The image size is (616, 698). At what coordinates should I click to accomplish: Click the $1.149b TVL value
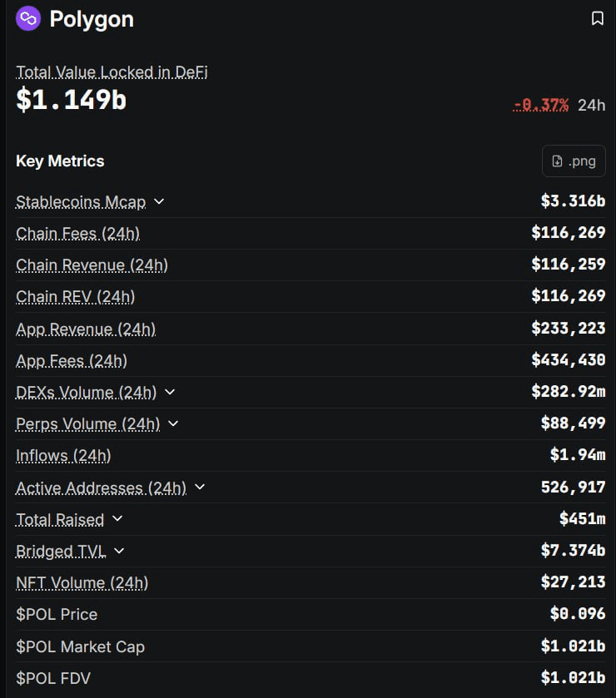(x=71, y=100)
